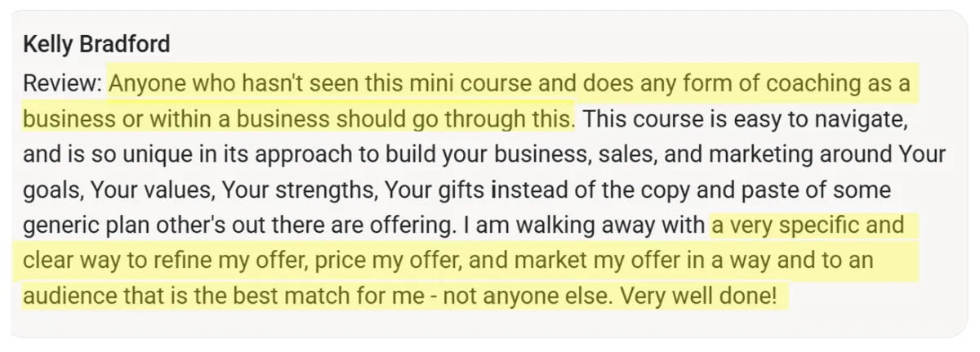
Task: Click the text 'This course is easy to navigate'
Action: (x=746, y=119)
